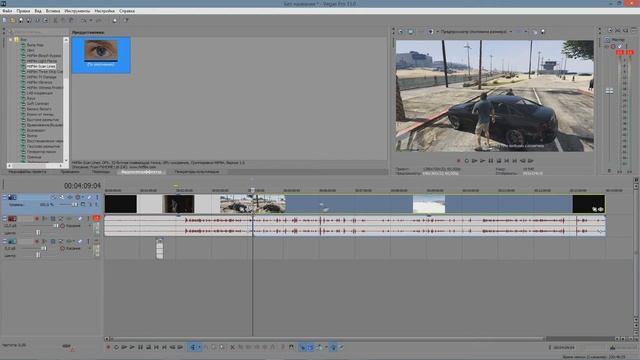This screenshot has height=360, width=640.
Task: Click the Open project folder icon
Action: pyautogui.click(x=13, y=20)
